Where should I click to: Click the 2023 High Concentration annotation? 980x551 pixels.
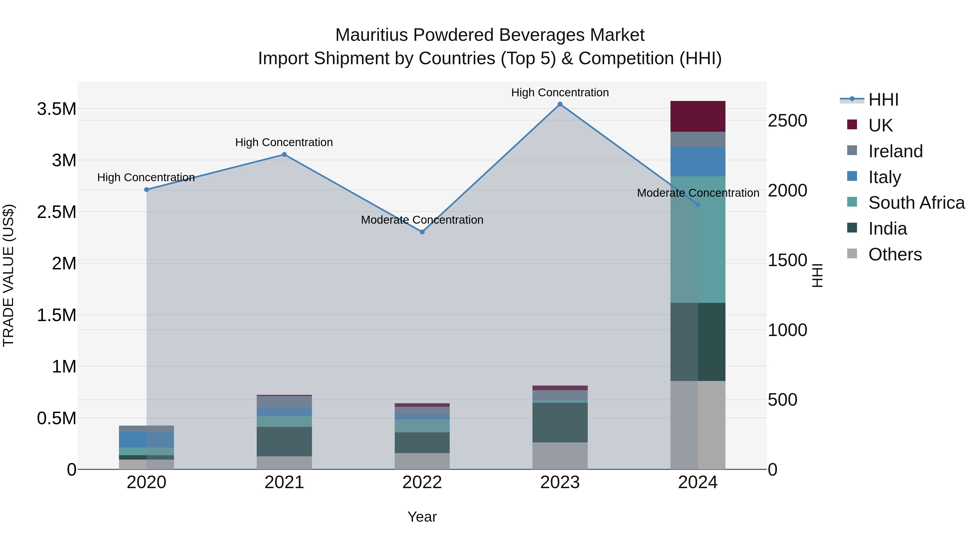pos(560,93)
